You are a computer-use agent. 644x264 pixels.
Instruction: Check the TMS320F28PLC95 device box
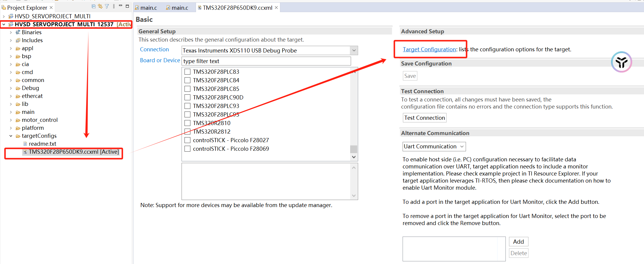point(187,114)
